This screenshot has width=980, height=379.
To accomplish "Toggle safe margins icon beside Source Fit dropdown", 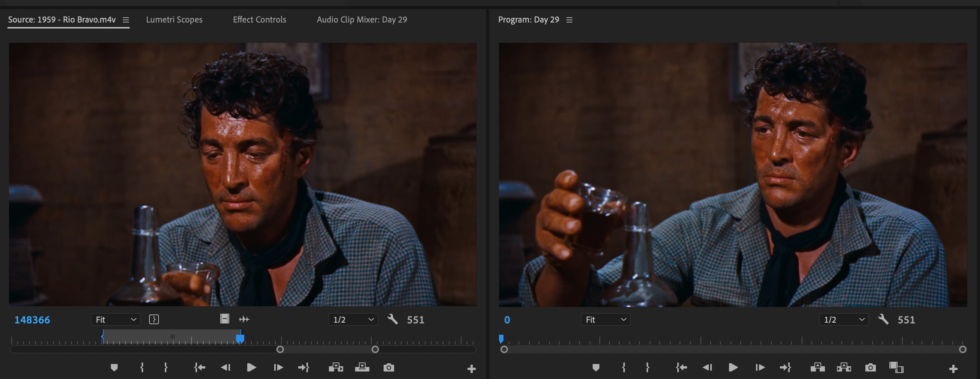I will (154, 319).
